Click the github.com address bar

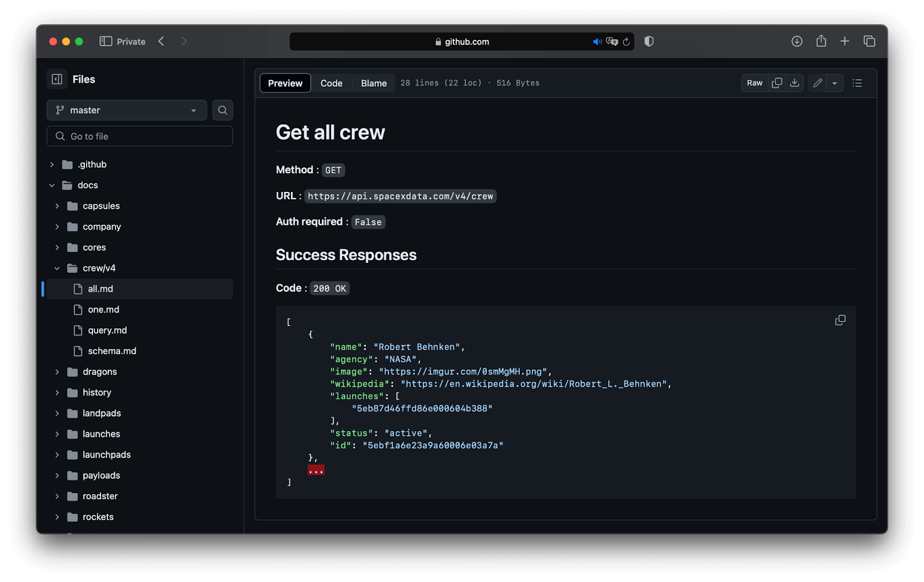462,42
